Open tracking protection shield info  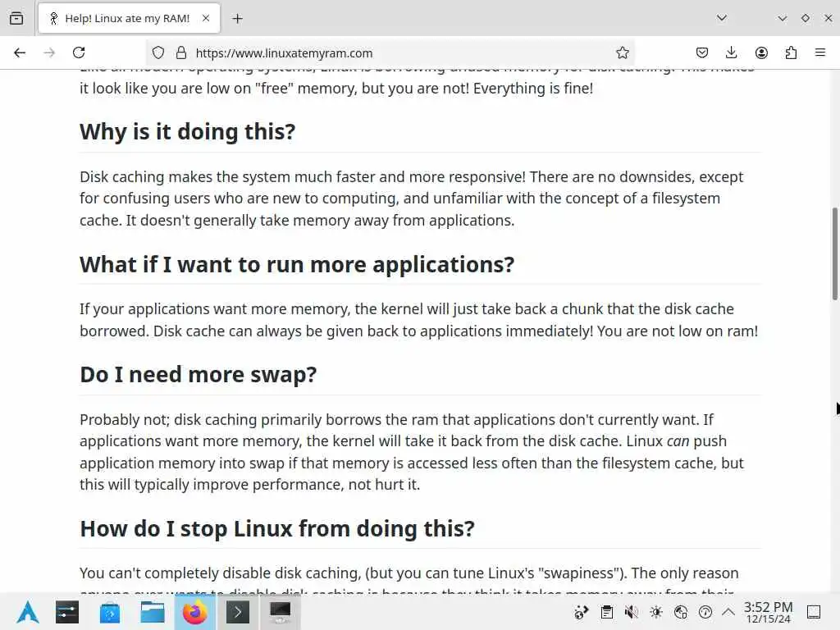click(158, 52)
